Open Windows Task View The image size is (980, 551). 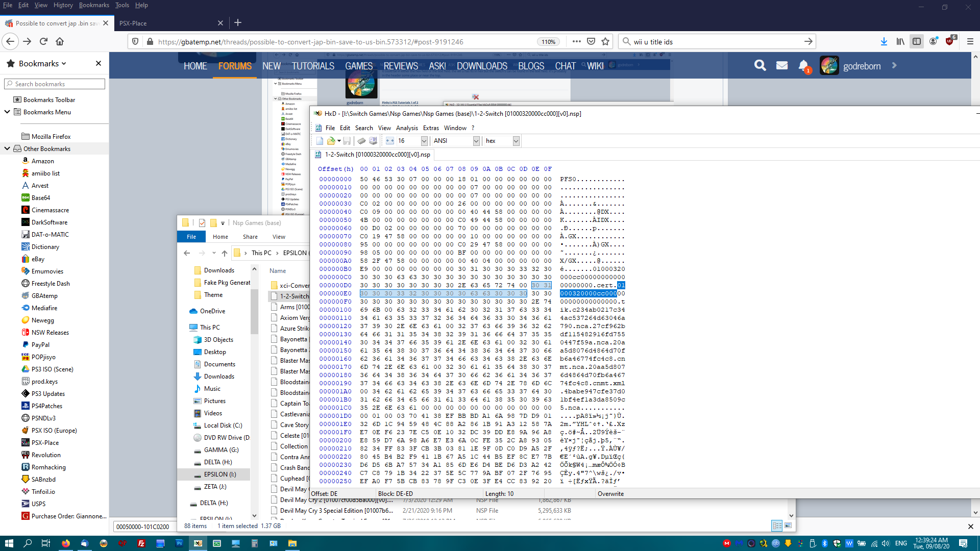[x=45, y=543]
